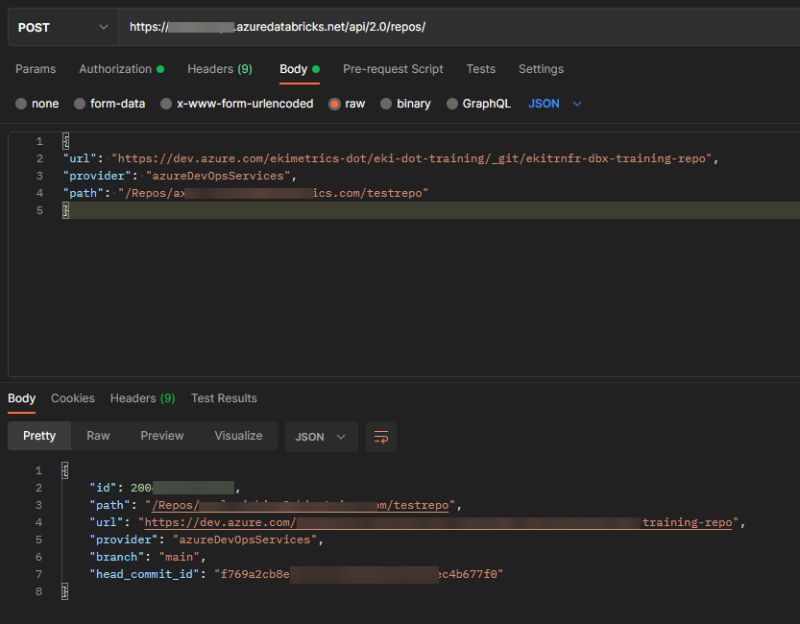Screen dimensions: 800x624
Task: Open the POST method dropdown
Action: pos(60,27)
